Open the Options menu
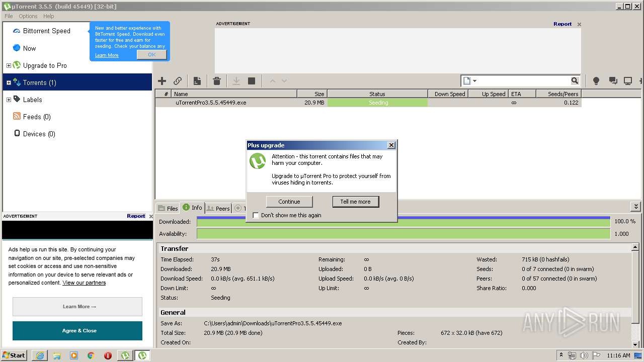Screen dimensions: 644x362 [28, 16]
